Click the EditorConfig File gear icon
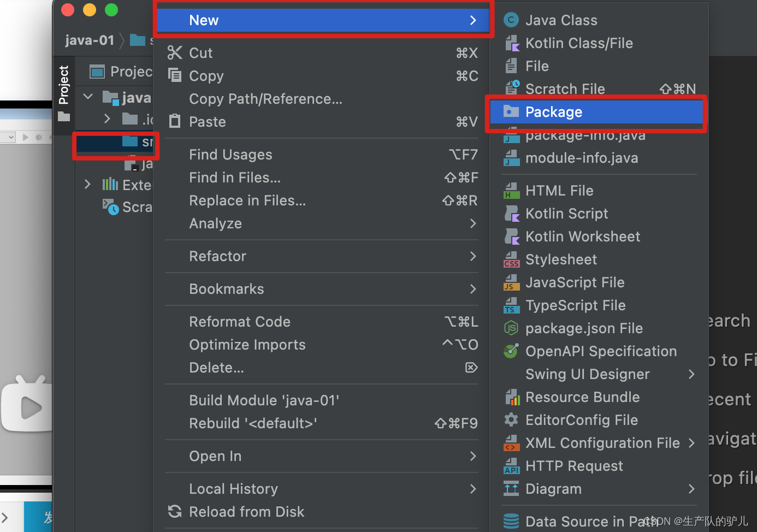Image resolution: width=757 pixels, height=532 pixels. pos(511,419)
